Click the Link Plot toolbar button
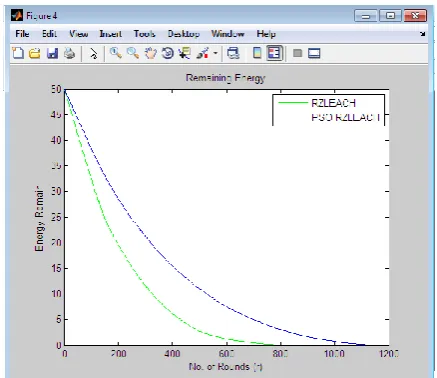 pyautogui.click(x=233, y=53)
